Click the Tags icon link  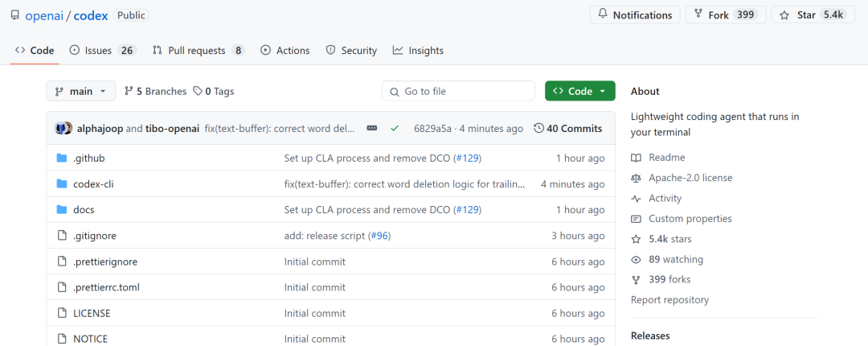coord(198,92)
